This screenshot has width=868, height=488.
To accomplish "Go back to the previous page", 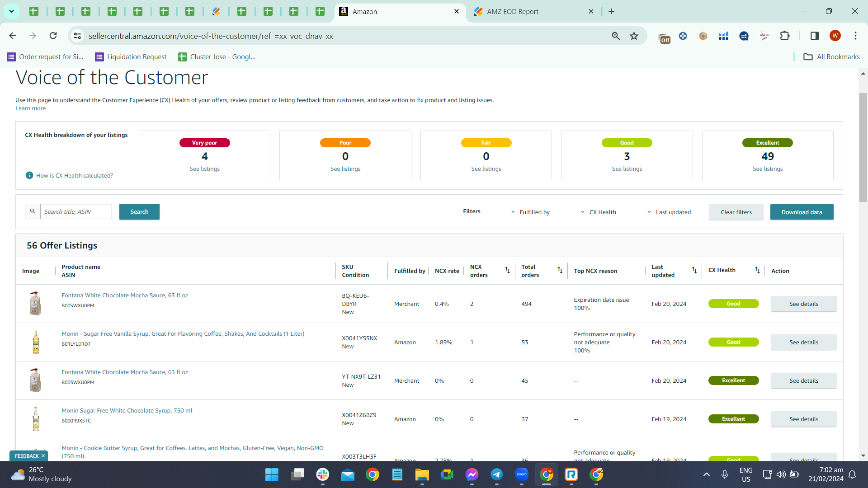I will tap(13, 36).
